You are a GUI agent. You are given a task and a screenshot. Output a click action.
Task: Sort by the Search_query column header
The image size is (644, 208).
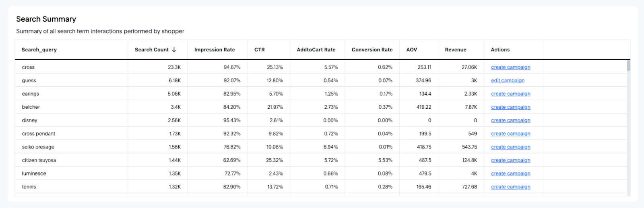[39, 50]
